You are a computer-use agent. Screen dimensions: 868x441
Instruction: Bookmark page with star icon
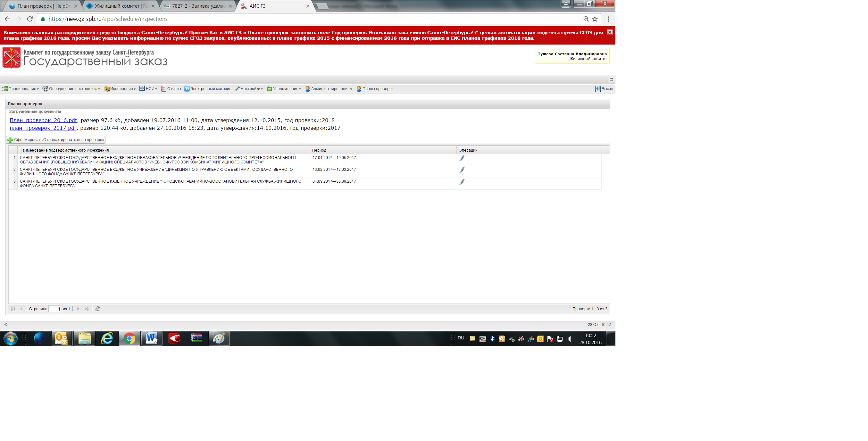point(595,19)
